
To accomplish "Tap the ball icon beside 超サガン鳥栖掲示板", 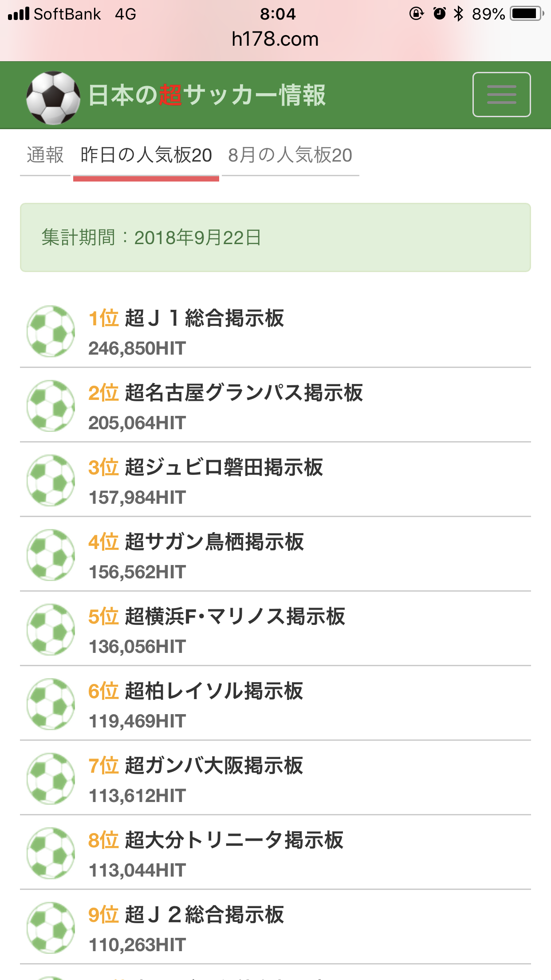I will click(x=51, y=555).
